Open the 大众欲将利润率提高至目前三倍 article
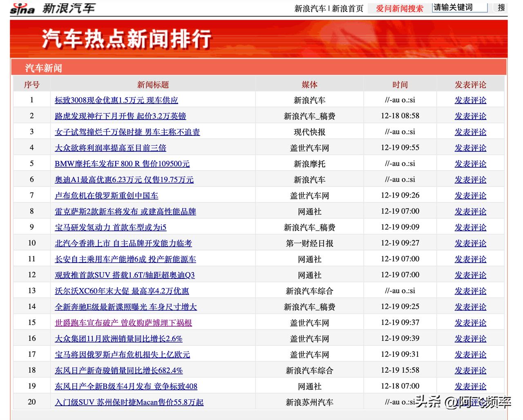 coord(110,148)
